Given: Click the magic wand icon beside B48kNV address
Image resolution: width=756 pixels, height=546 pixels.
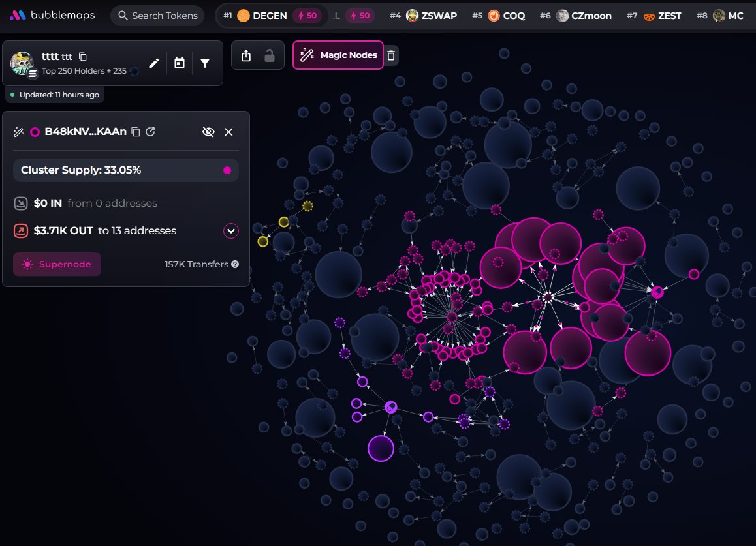Looking at the screenshot, I should click(19, 132).
